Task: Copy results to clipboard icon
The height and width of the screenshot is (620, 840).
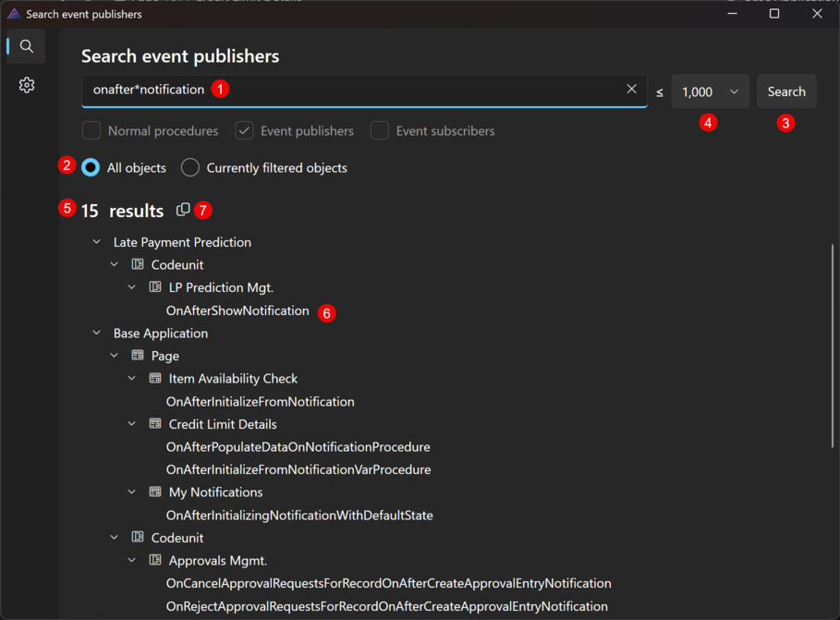Action: pyautogui.click(x=183, y=210)
